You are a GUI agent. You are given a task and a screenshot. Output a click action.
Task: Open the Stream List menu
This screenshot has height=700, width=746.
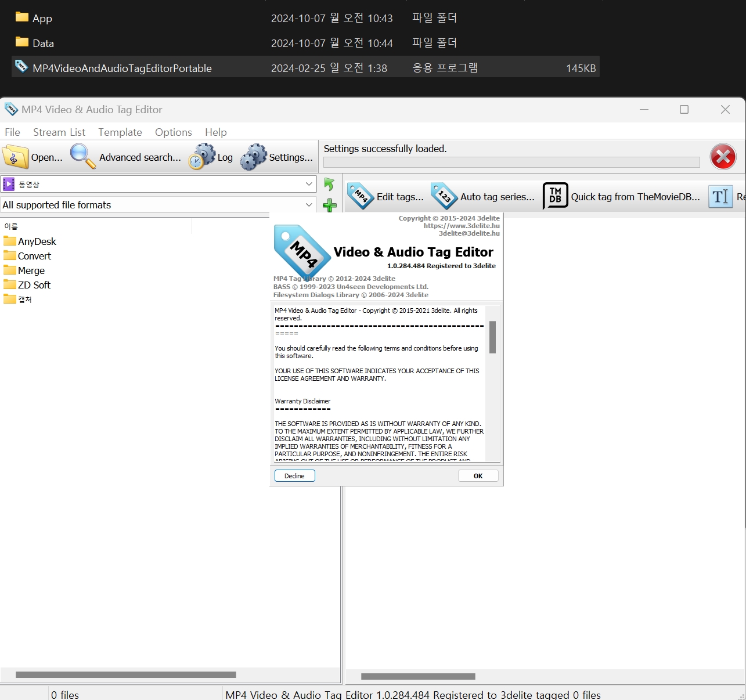point(59,132)
